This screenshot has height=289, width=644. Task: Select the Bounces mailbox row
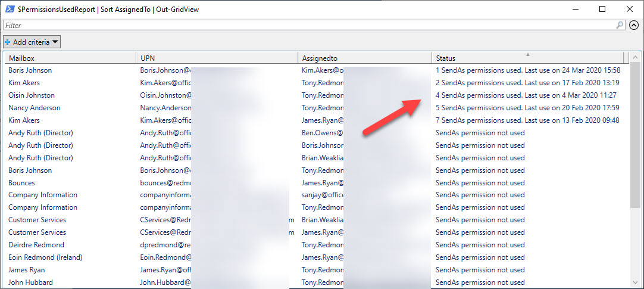(x=22, y=183)
